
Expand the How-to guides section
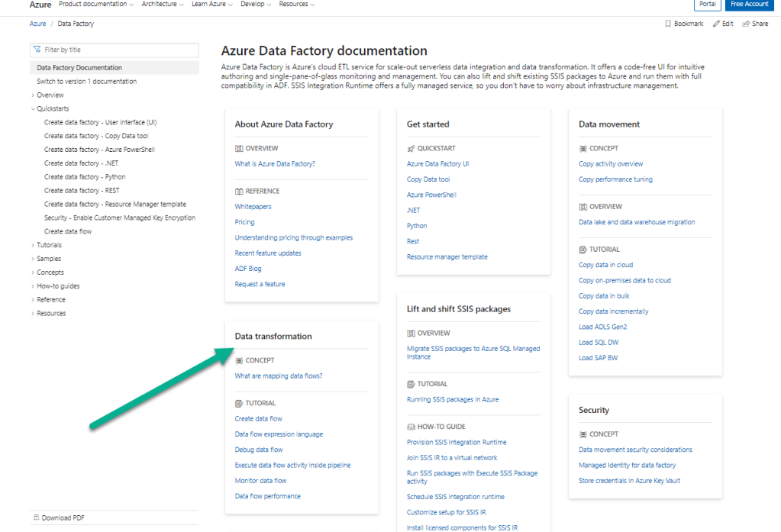pos(33,286)
